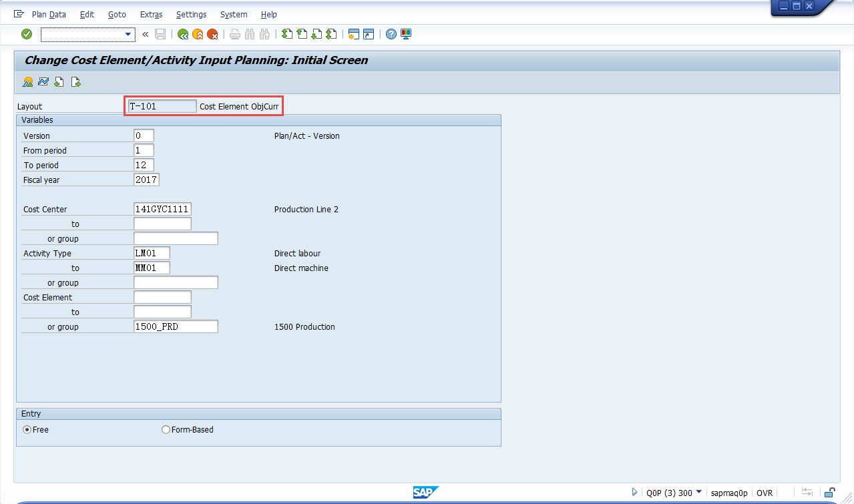Click the 'Production Line 2' description text

pos(306,209)
